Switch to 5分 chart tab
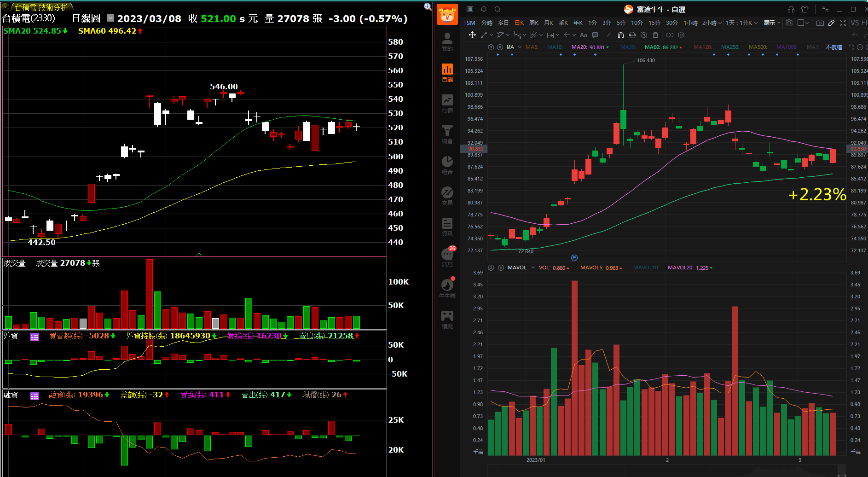The image size is (868, 477). tap(621, 23)
